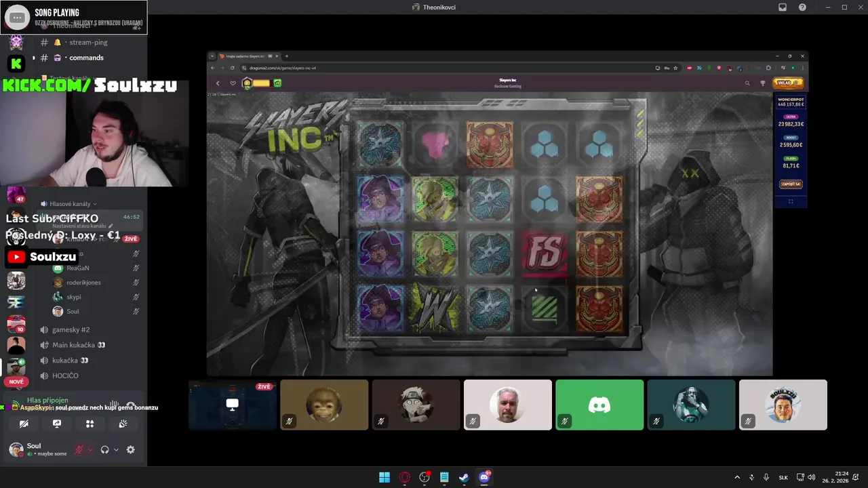Select the Soulxzu avatar participant tile
Image resolution: width=868 pixels, height=488 pixels.
pos(783,405)
